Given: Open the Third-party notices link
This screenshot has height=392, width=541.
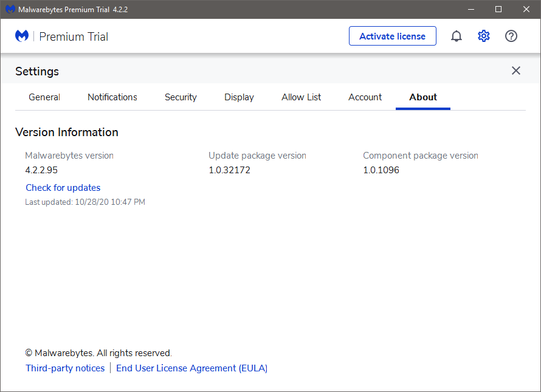Looking at the screenshot, I should click(x=65, y=368).
